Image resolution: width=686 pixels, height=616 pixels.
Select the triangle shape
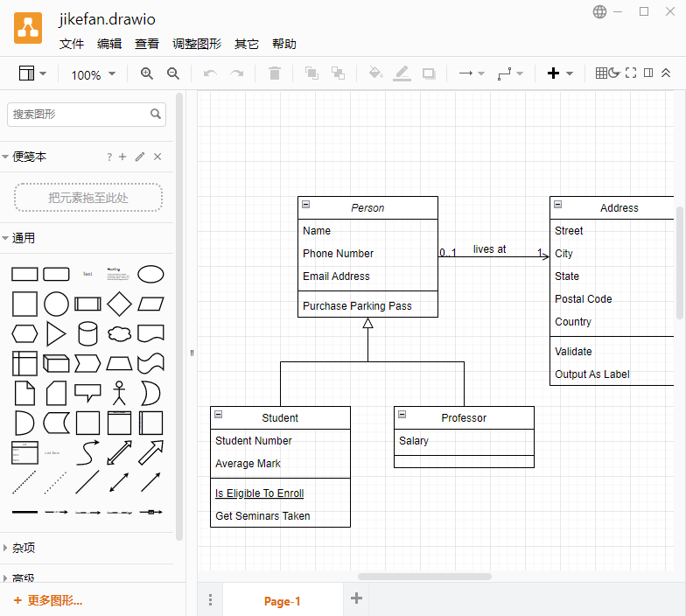(x=56, y=334)
